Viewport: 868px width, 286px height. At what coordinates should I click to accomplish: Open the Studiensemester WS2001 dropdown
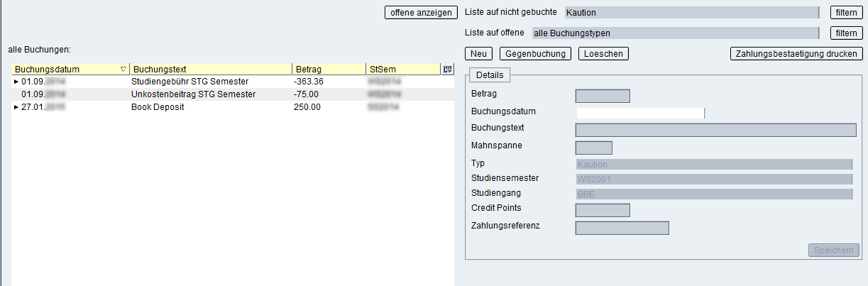tap(714, 179)
